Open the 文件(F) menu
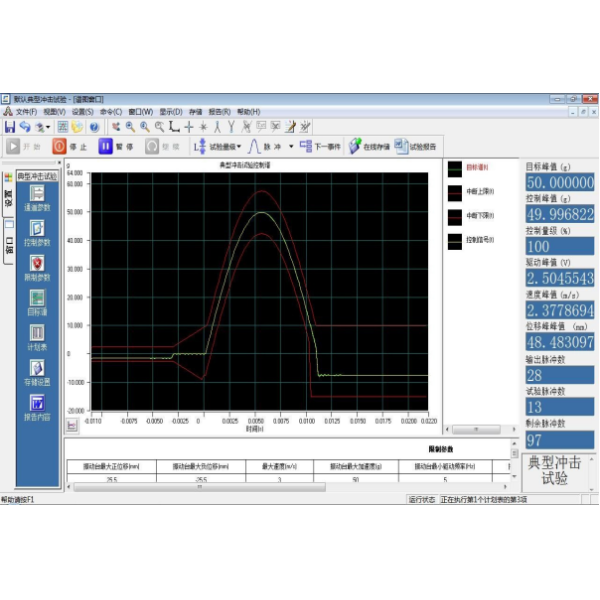This screenshot has width=600, height=600. [x=26, y=112]
